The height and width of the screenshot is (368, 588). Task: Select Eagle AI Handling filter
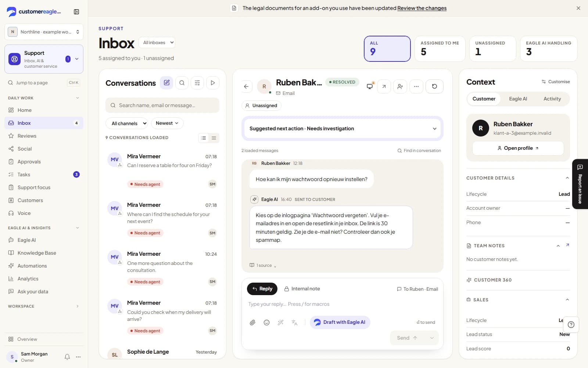click(x=549, y=49)
